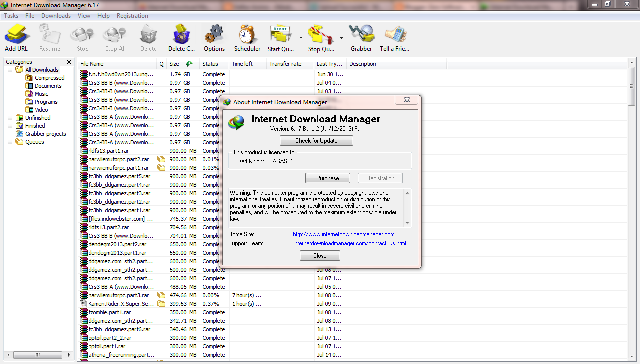This screenshot has width=640, height=364.
Task: Select the All Downloads folder
Action: pos(42,70)
